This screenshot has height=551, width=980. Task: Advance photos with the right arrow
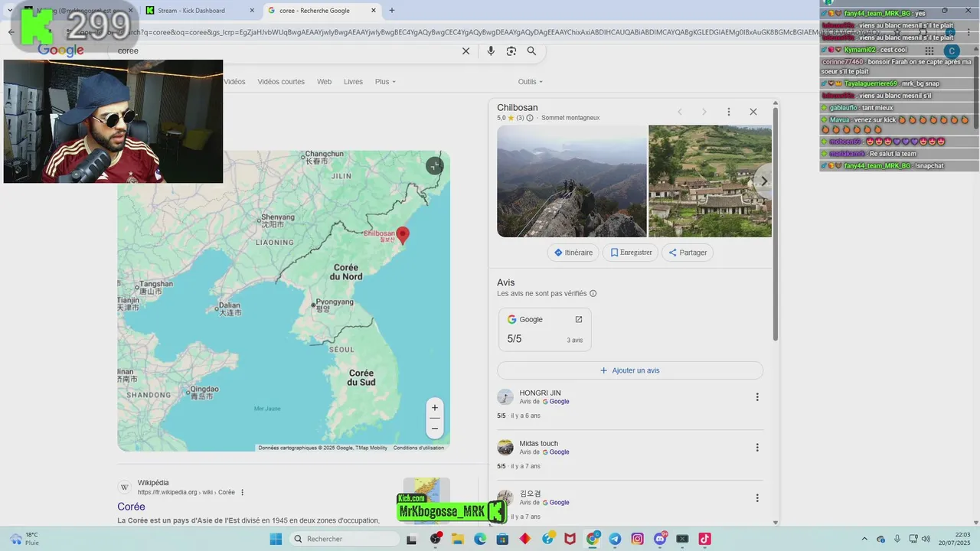click(763, 181)
